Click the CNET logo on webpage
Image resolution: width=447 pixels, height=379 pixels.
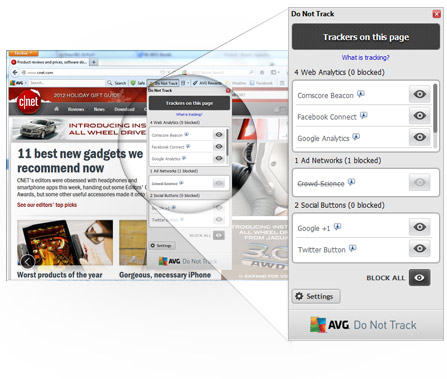(29, 102)
